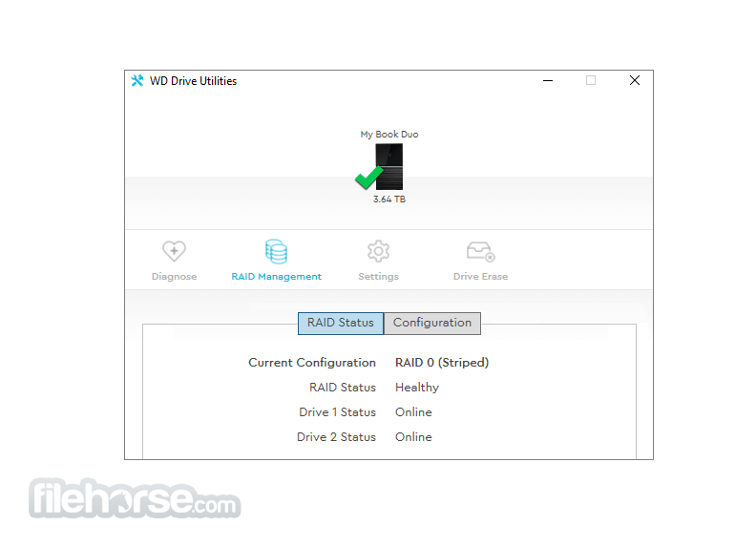756x547 pixels.
Task: Select the RAID Management database icon
Action: pos(276,251)
